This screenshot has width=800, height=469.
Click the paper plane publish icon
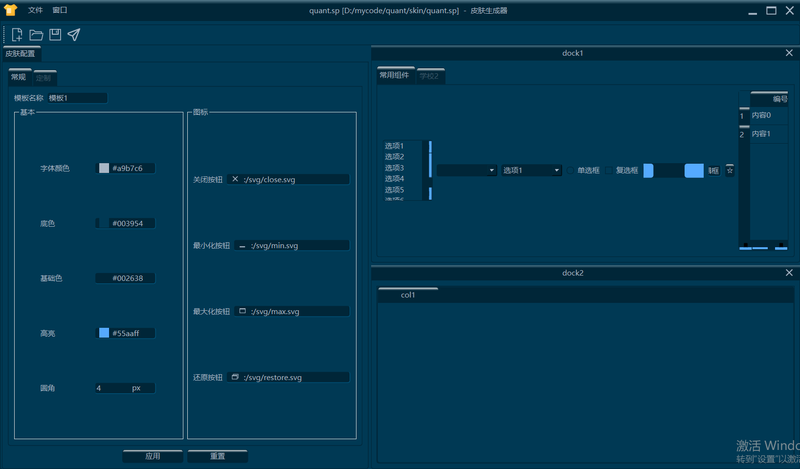tap(74, 35)
